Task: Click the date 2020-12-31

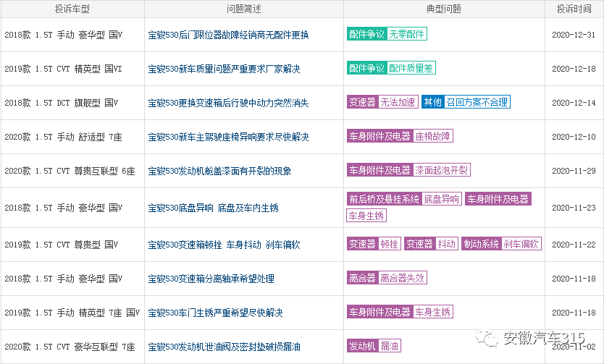Action: coord(574,35)
